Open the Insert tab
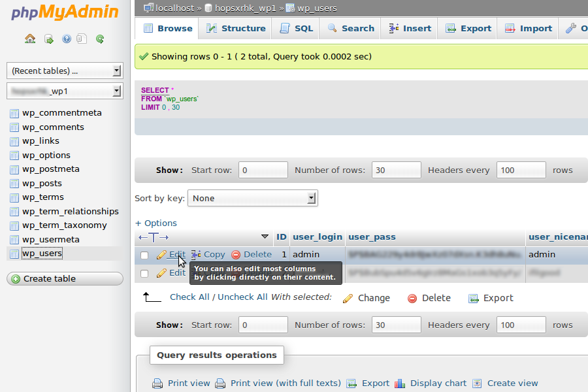Viewport: 588px width, 392px height. 410,29
